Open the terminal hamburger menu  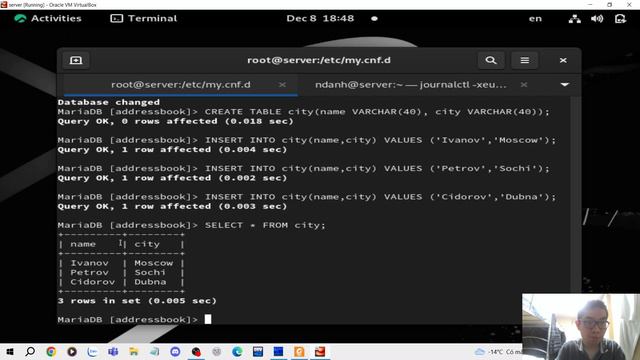(524, 60)
